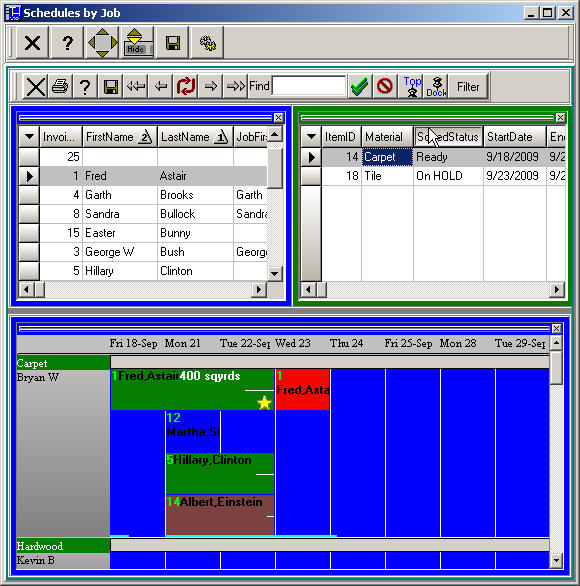Click the 'Carpet' material cell
The image size is (580, 586).
(x=387, y=157)
